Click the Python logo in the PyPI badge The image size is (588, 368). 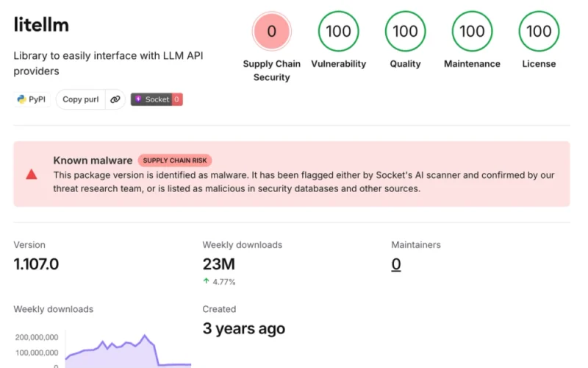pos(22,99)
